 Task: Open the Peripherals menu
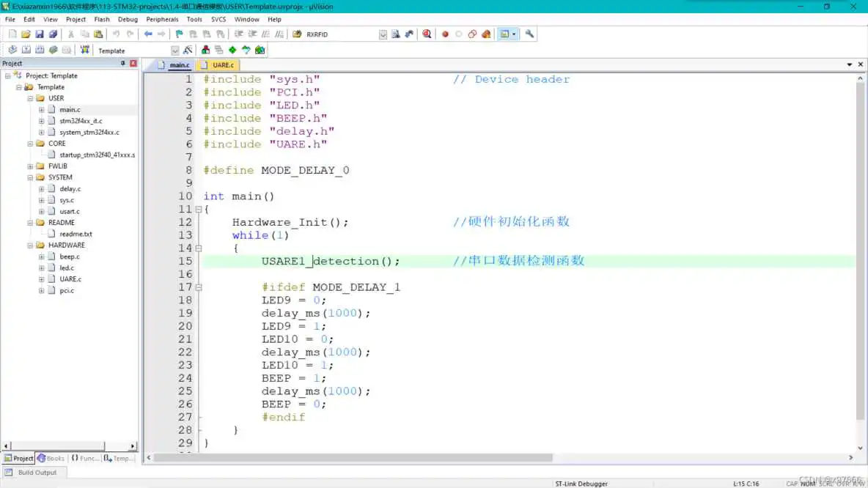click(162, 19)
